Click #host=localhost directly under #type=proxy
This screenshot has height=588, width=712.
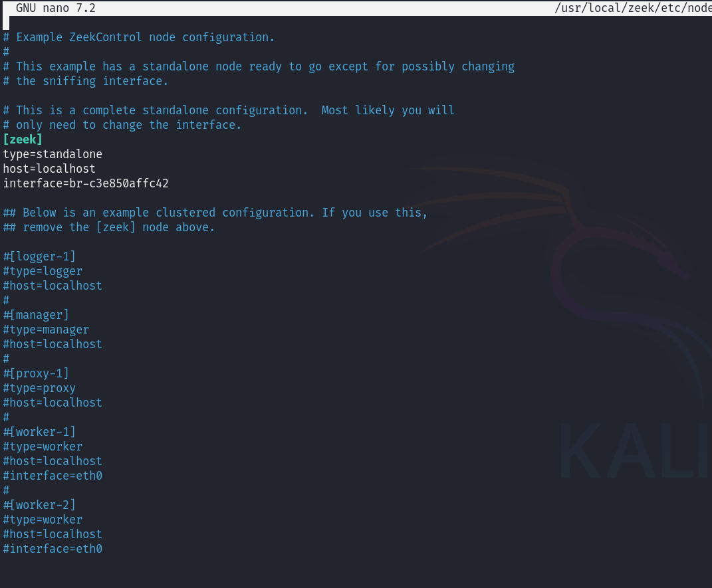53,403
